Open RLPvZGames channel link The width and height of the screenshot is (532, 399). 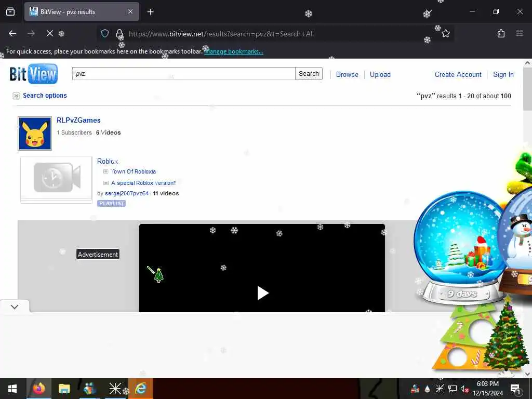(x=78, y=120)
